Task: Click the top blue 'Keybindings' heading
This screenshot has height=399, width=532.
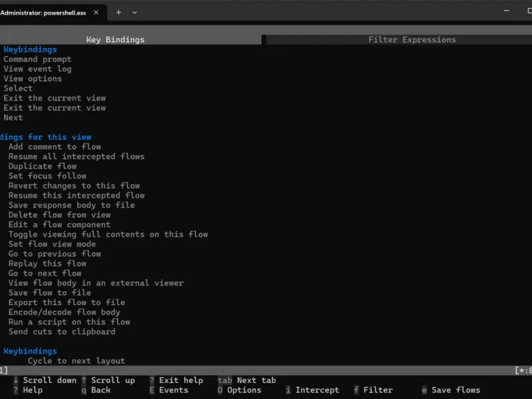Action: click(30, 49)
